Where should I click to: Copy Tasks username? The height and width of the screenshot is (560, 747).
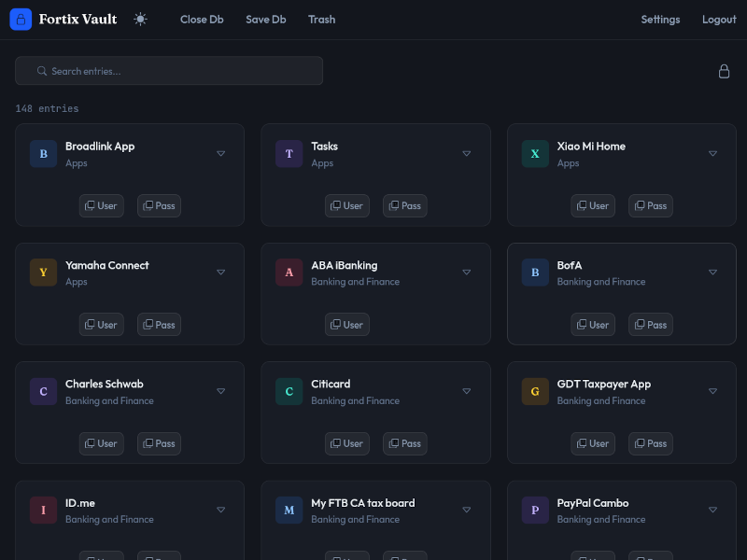pos(346,205)
